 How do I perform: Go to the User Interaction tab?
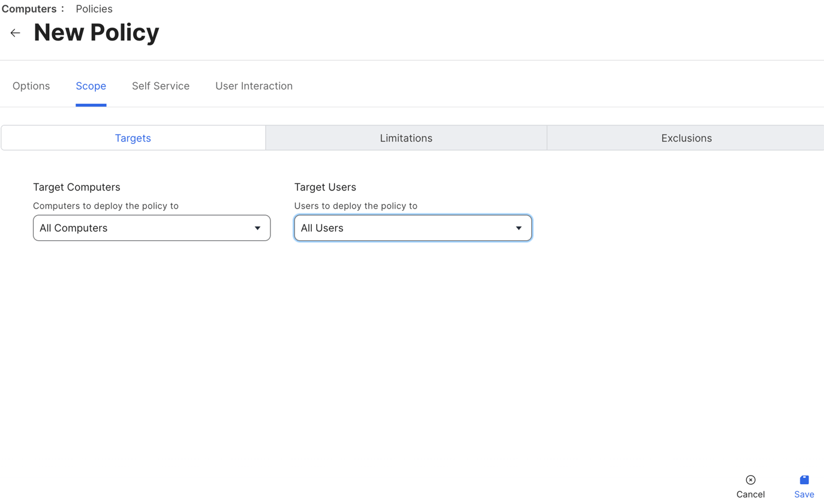pyautogui.click(x=254, y=86)
